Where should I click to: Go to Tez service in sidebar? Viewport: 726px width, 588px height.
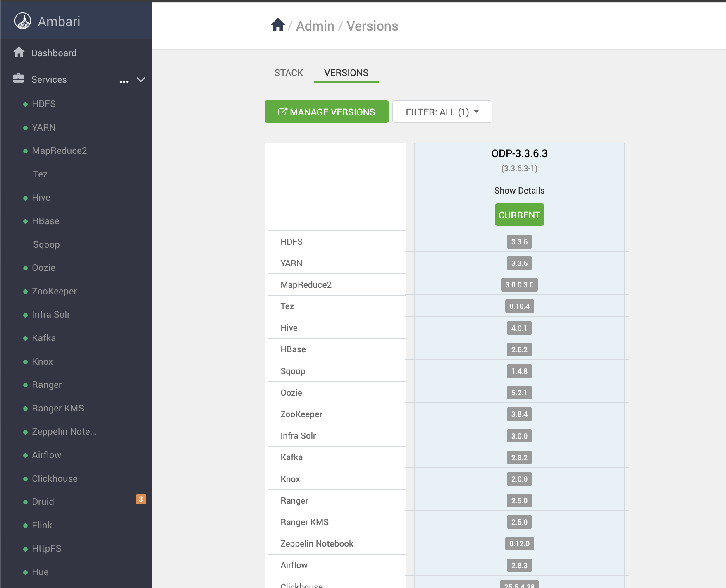click(x=40, y=174)
